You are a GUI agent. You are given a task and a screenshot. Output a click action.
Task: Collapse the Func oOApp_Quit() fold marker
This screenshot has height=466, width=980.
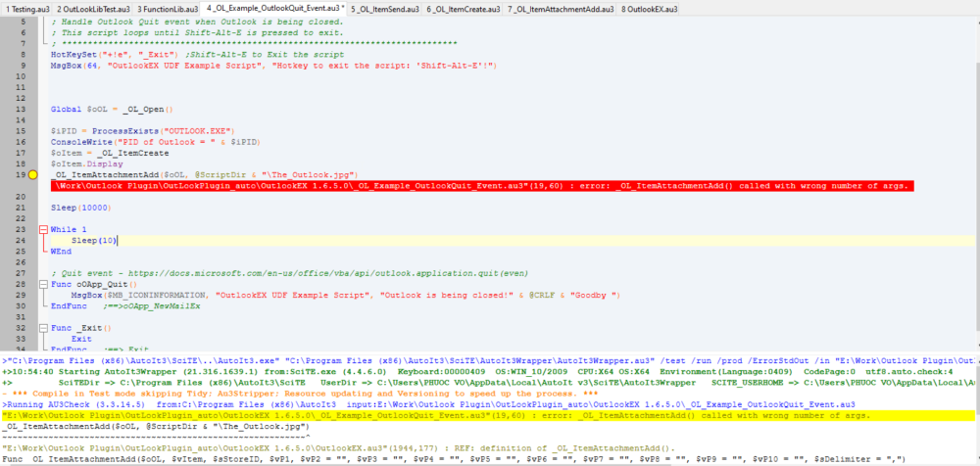pos(43,284)
